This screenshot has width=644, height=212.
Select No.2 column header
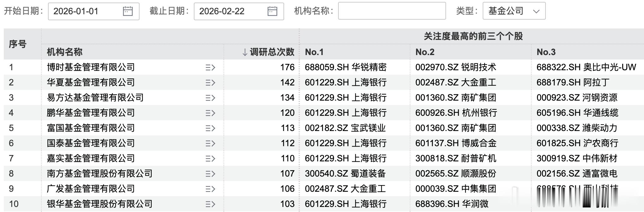pyautogui.click(x=425, y=52)
